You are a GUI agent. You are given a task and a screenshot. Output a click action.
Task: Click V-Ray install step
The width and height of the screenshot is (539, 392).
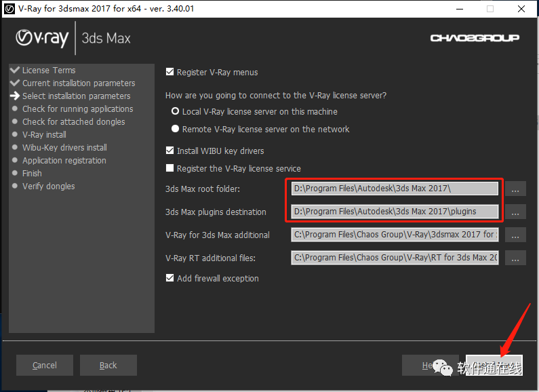click(x=44, y=135)
